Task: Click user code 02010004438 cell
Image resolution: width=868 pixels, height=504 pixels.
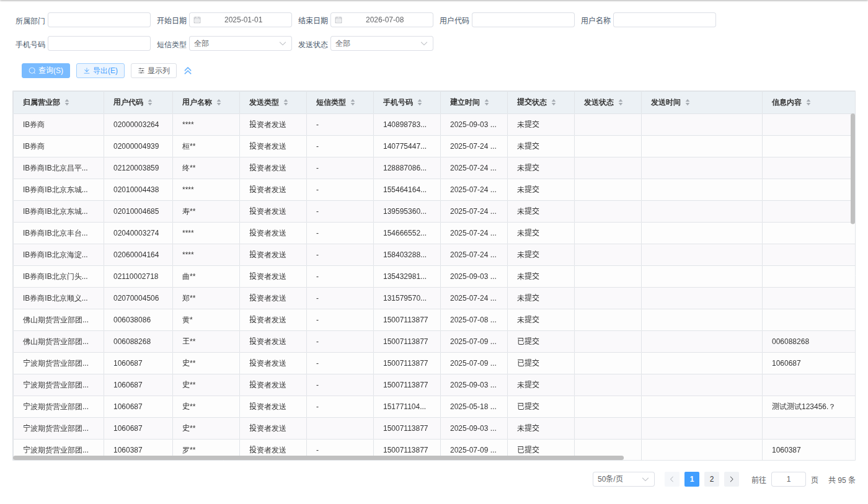Action: tap(138, 190)
